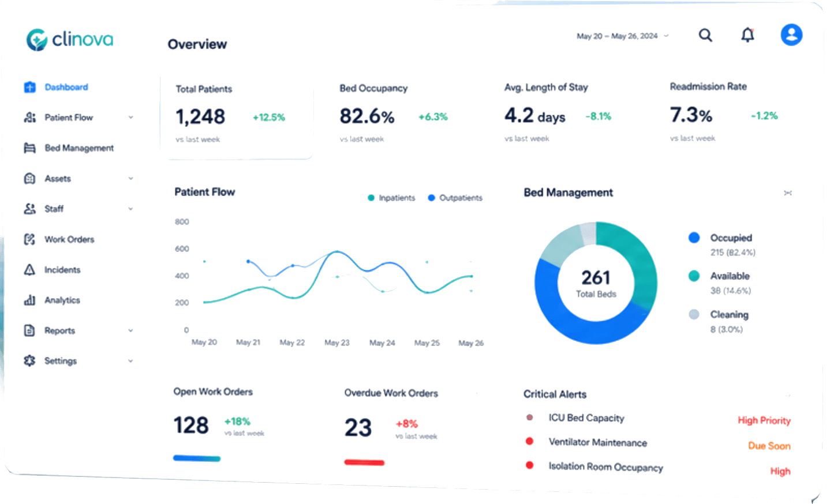Click the Total Patients card

pyautogui.click(x=236, y=116)
